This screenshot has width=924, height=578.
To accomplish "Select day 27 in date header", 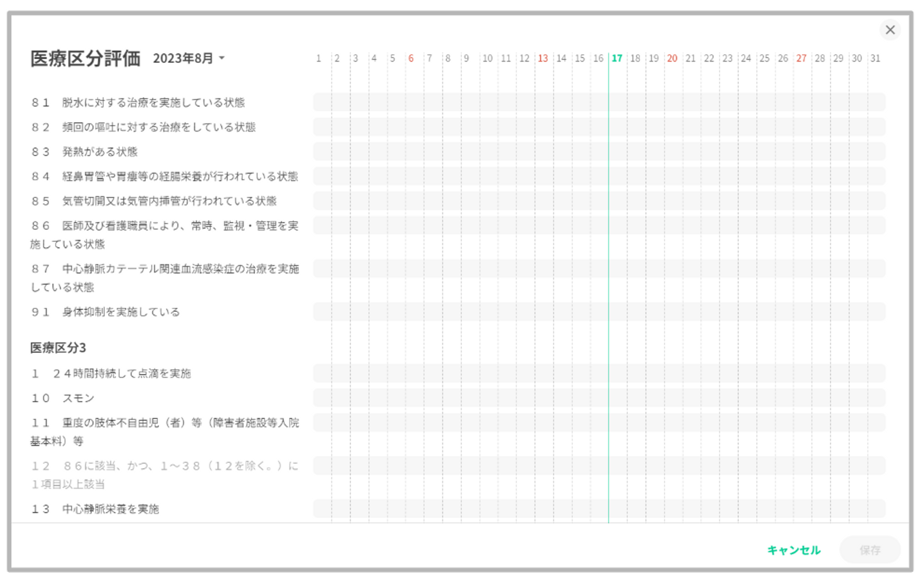I will pos(801,59).
